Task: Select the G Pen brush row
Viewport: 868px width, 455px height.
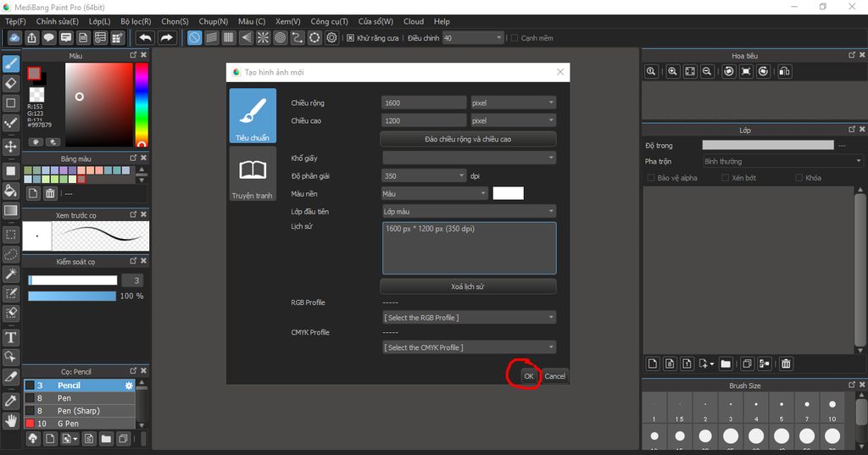Action: pyautogui.click(x=79, y=424)
